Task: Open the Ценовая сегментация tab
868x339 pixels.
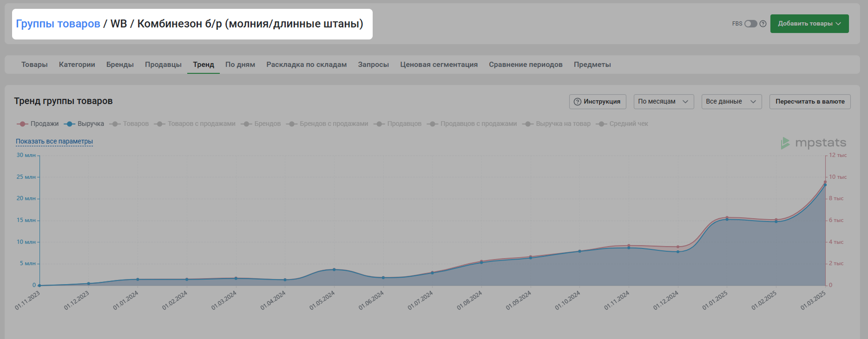Action: click(439, 65)
